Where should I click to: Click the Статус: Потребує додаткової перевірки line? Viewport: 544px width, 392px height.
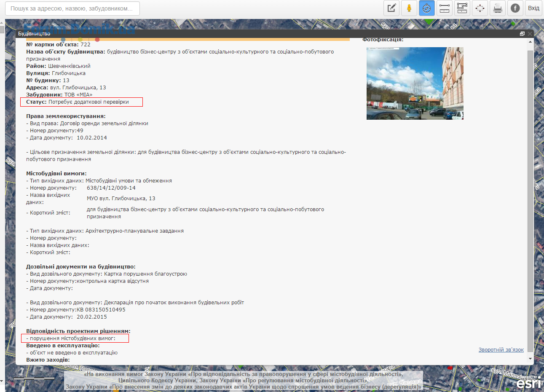(78, 102)
